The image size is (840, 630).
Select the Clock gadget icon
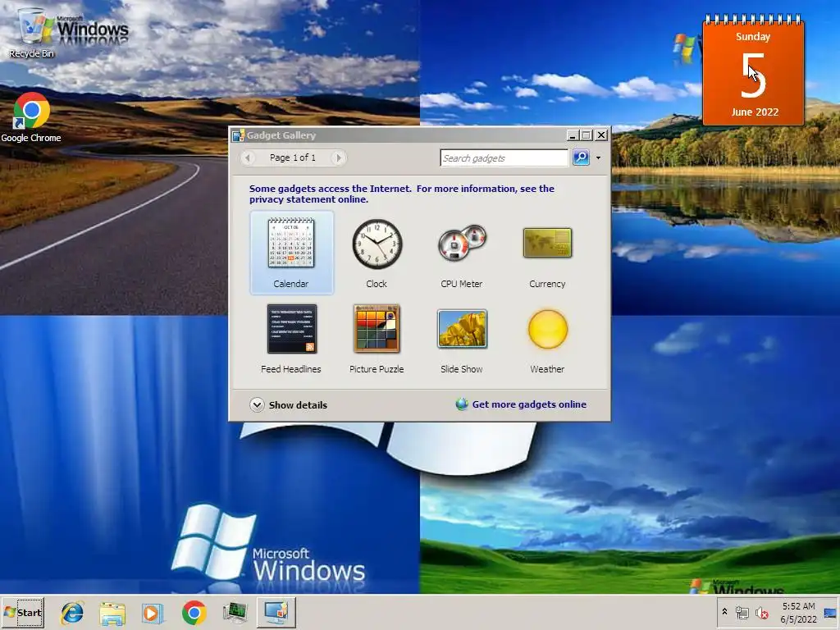pos(377,244)
